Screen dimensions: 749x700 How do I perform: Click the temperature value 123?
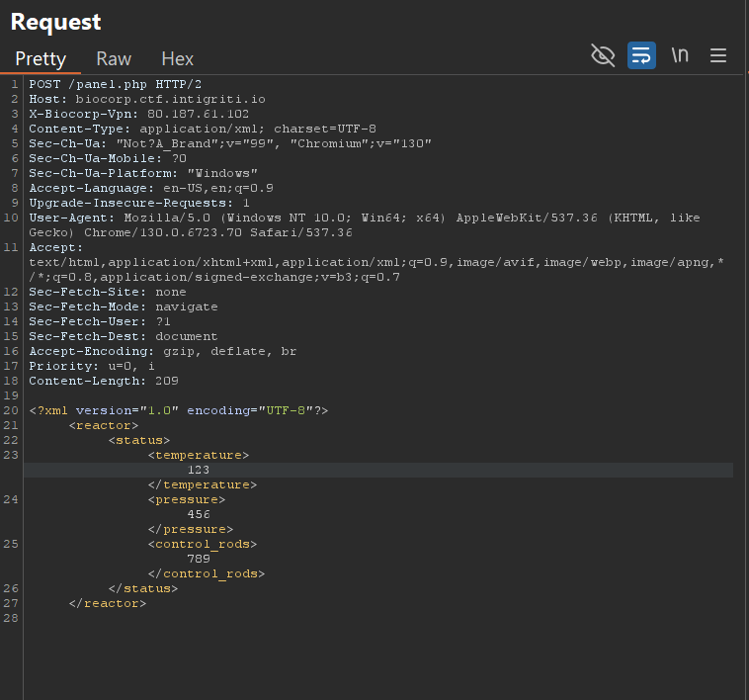click(x=198, y=470)
